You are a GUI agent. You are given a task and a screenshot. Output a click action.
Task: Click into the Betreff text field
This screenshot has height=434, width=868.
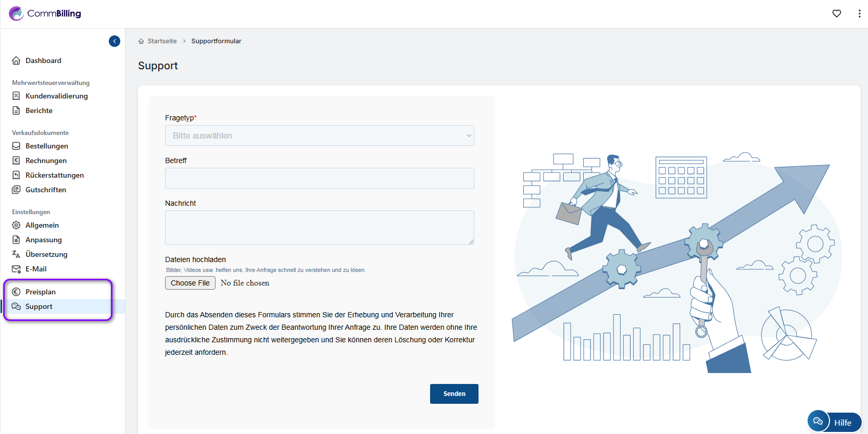click(x=319, y=178)
